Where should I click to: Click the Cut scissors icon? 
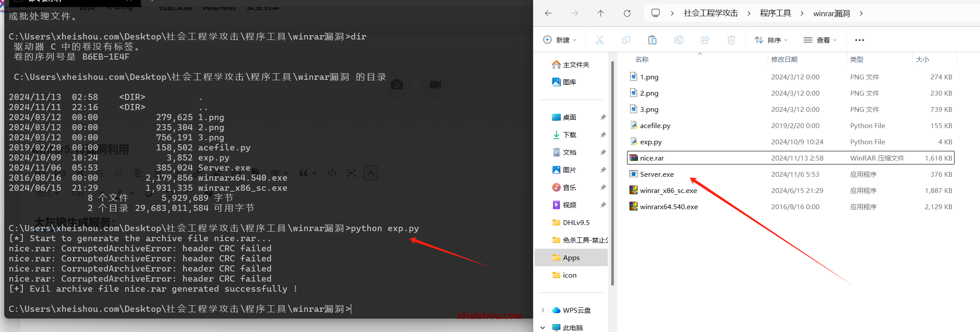click(x=600, y=40)
